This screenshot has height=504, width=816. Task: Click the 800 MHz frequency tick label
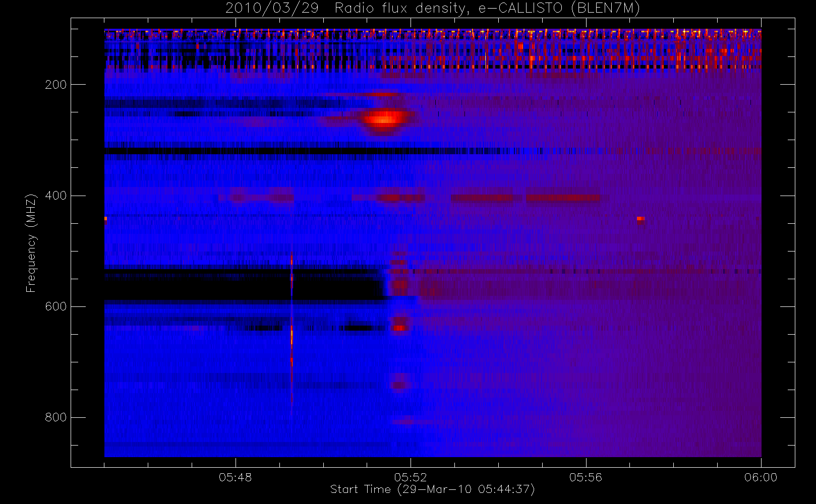click(56, 417)
